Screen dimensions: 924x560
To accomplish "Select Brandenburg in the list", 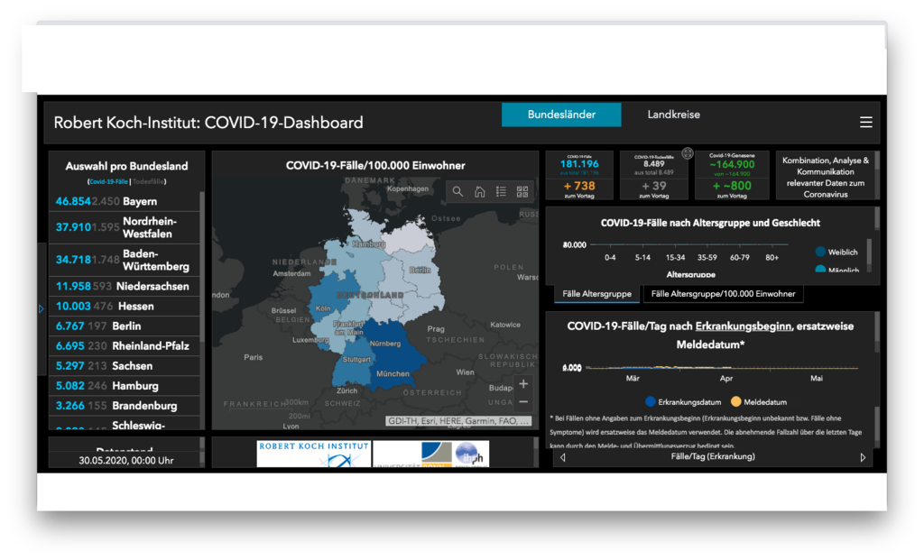I will point(125,407).
